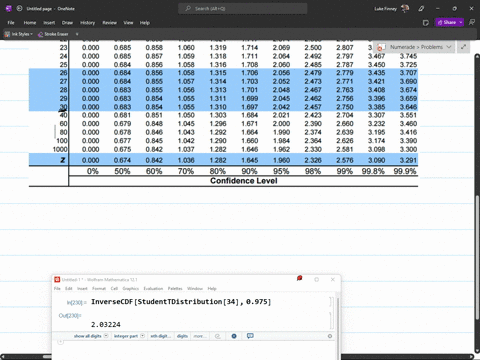Click the notebook icon next to Numerade
The image size is (480, 360).
point(381,47)
